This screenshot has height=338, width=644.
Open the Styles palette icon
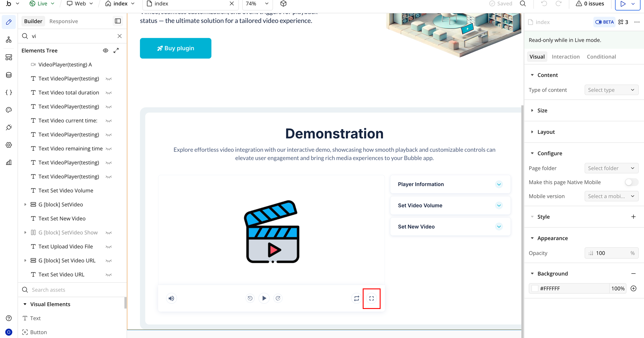(x=9, y=110)
